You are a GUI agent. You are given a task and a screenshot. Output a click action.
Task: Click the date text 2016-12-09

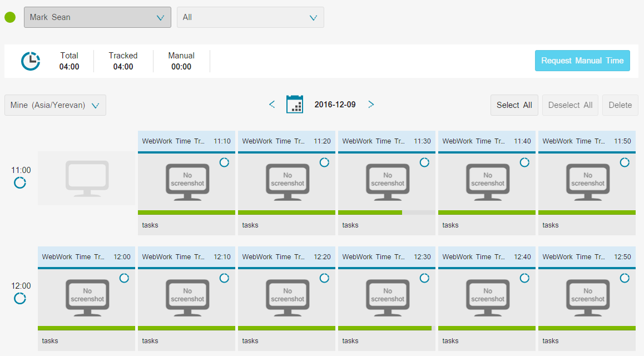pos(335,105)
